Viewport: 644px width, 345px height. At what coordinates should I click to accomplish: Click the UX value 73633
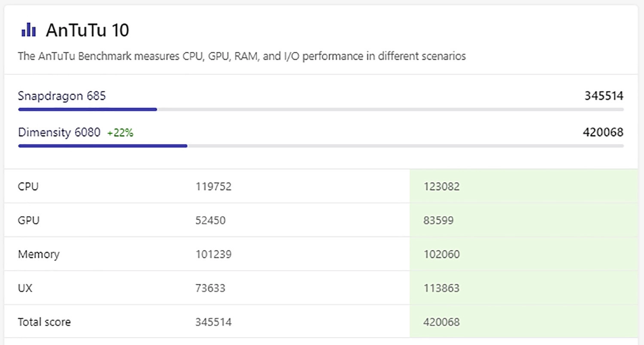[x=210, y=288]
